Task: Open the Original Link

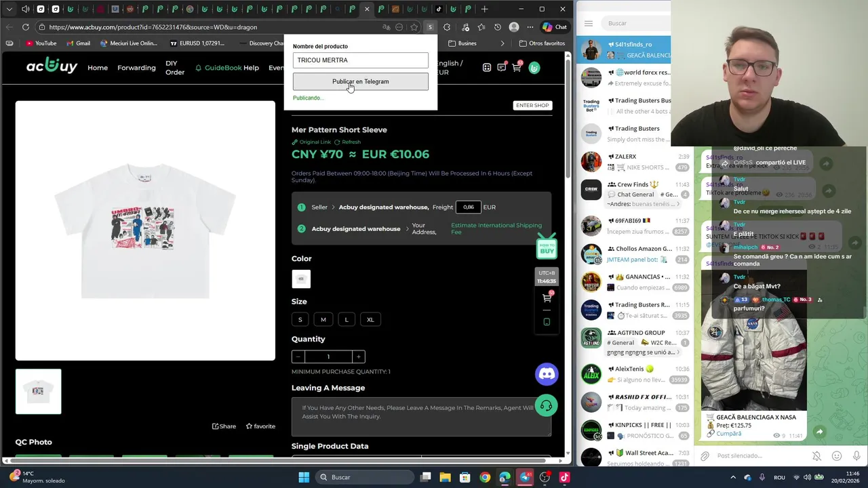Action: [311, 142]
